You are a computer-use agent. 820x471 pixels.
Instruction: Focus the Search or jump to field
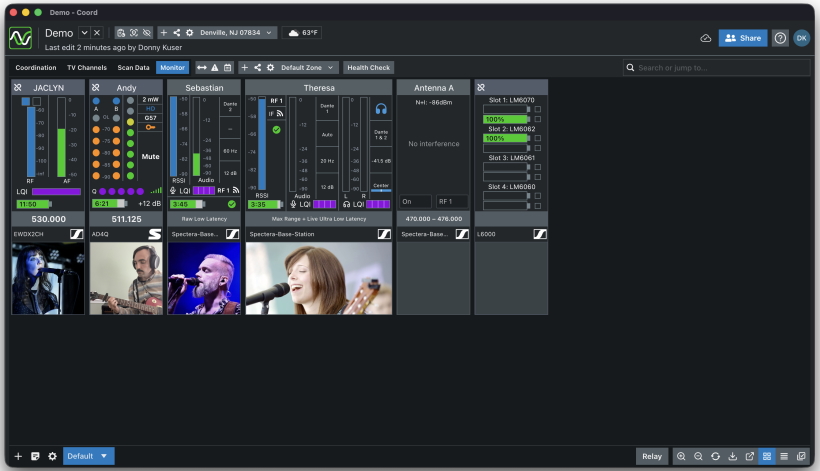716,67
